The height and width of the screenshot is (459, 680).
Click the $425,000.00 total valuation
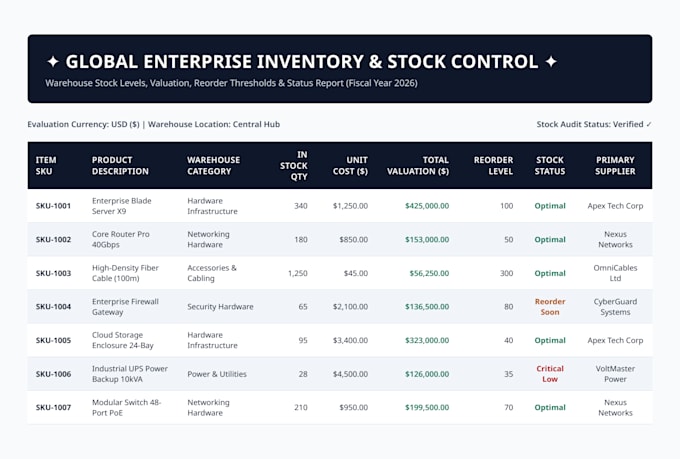[x=427, y=206]
